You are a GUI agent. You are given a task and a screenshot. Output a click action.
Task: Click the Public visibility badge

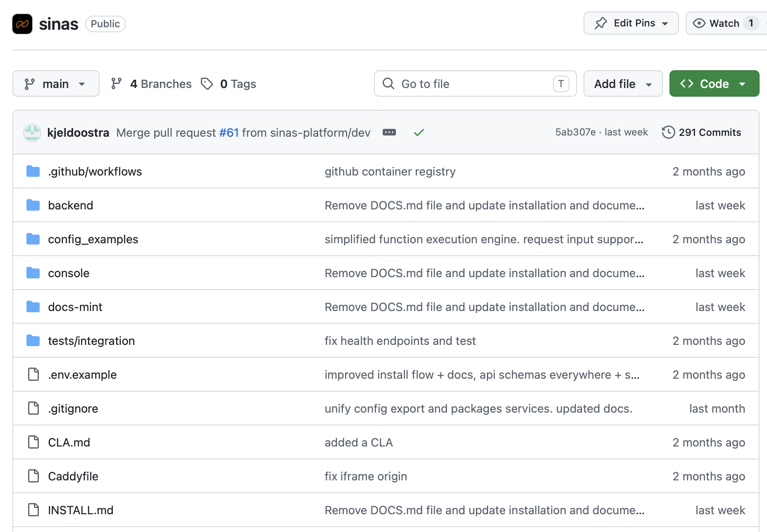105,24
